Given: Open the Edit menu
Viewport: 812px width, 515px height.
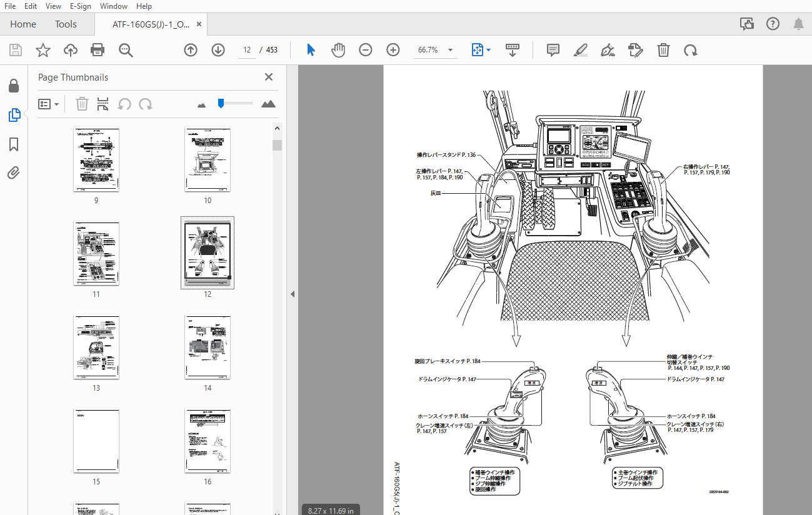Looking at the screenshot, I should (30, 6).
